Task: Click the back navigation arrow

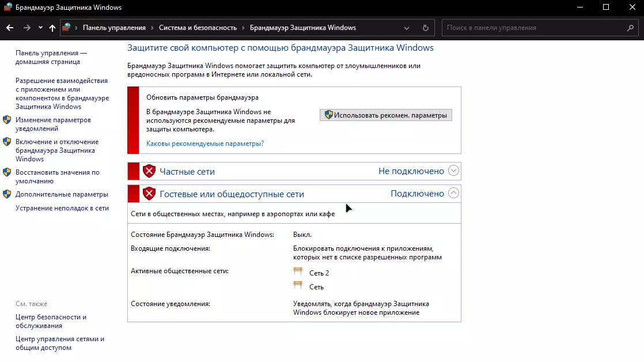Action: click(10, 28)
